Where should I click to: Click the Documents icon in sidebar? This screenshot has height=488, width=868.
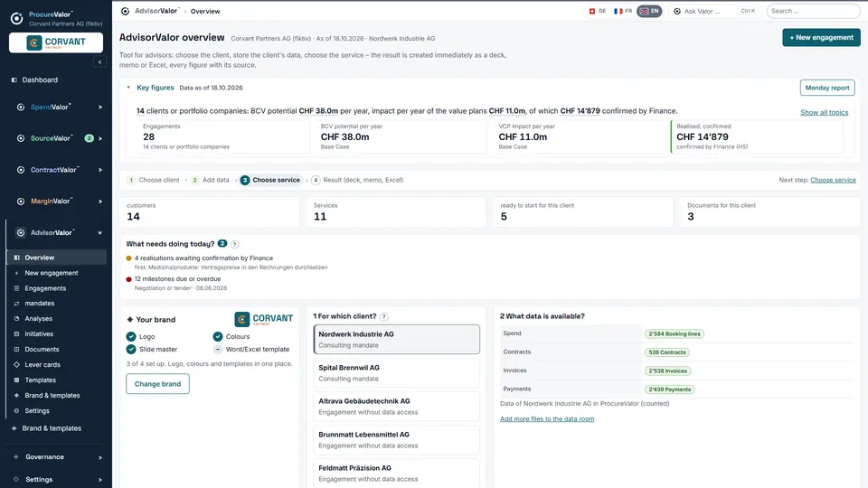point(16,349)
